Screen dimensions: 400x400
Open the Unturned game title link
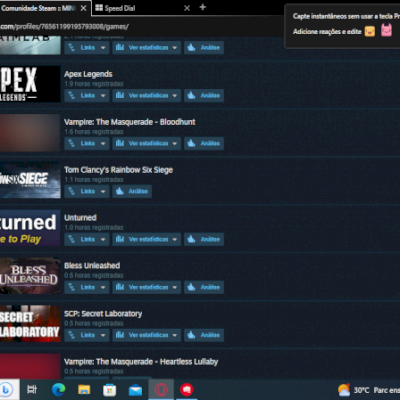tap(80, 218)
